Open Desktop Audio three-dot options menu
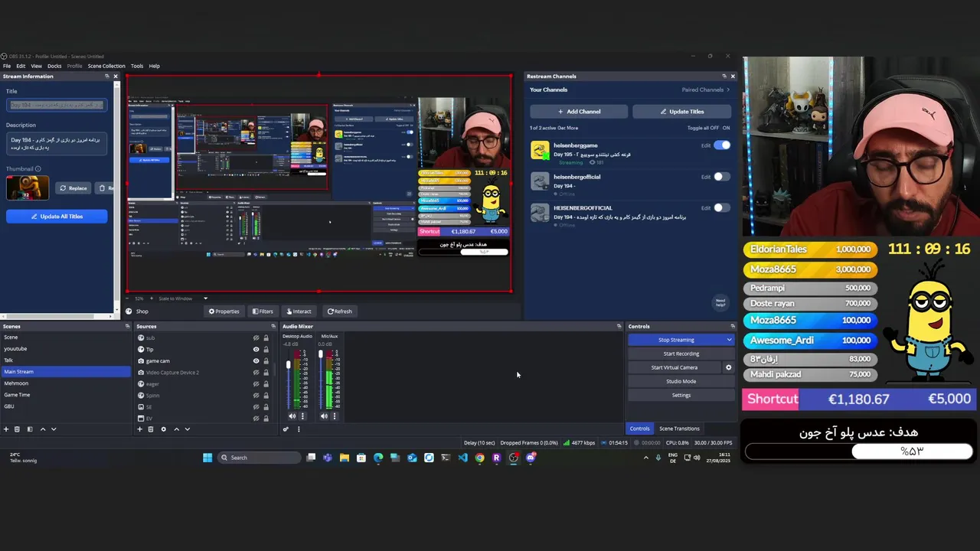 302,416
